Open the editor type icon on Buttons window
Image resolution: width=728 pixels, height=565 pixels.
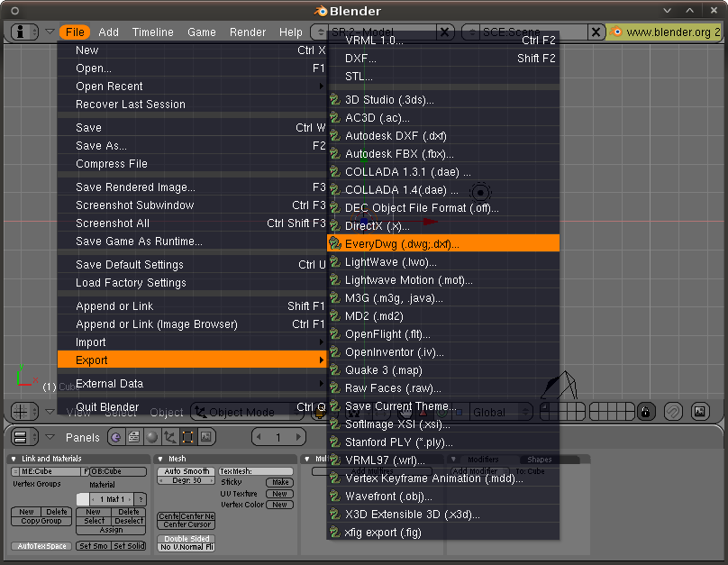(x=20, y=437)
